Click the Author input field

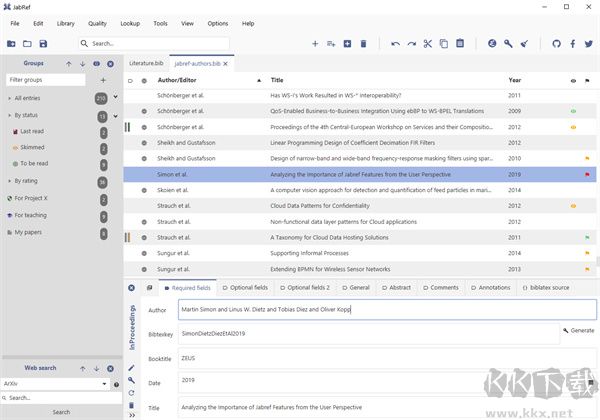click(385, 311)
